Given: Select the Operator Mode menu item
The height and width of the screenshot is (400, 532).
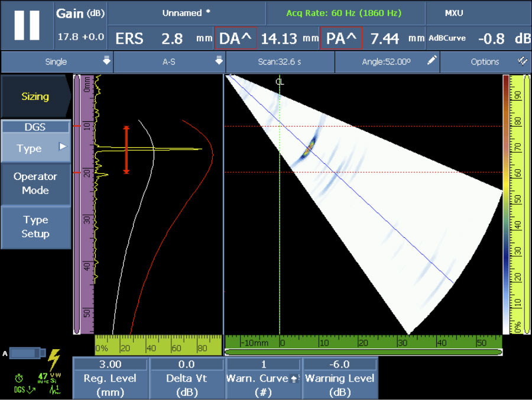Looking at the screenshot, I should pos(35,183).
